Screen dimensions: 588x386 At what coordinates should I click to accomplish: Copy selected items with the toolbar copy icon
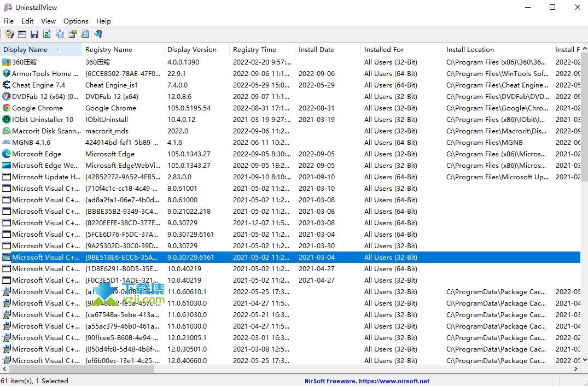pyautogui.click(x=60, y=34)
